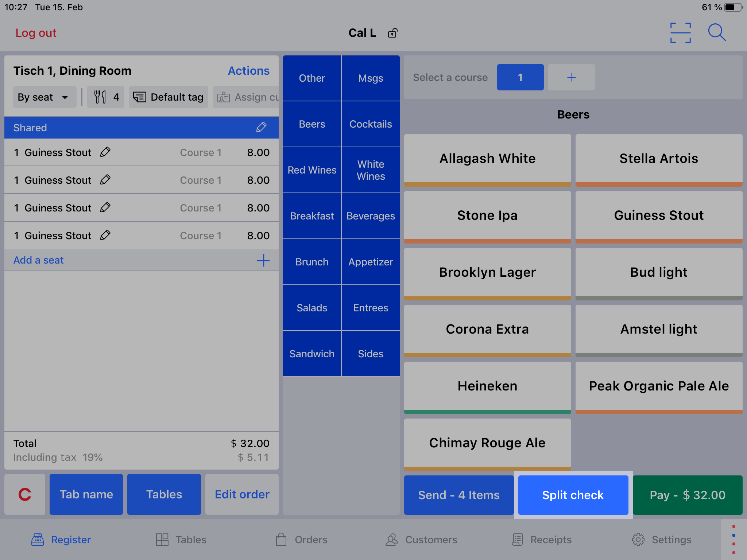Add Stone Ipa to order
Image resolution: width=747 pixels, height=560 pixels.
(x=487, y=217)
